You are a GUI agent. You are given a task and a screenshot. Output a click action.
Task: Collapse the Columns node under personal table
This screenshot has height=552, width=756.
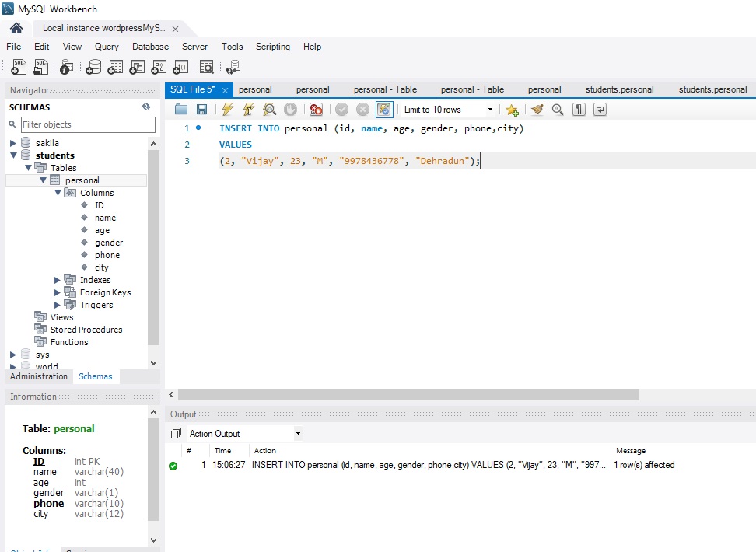tap(57, 192)
